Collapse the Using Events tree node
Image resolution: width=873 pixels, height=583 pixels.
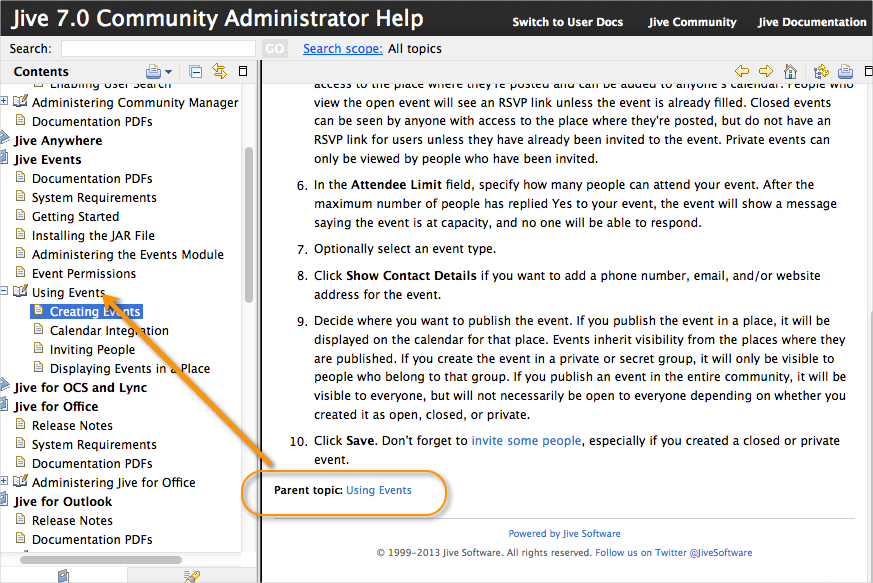pos(4,291)
